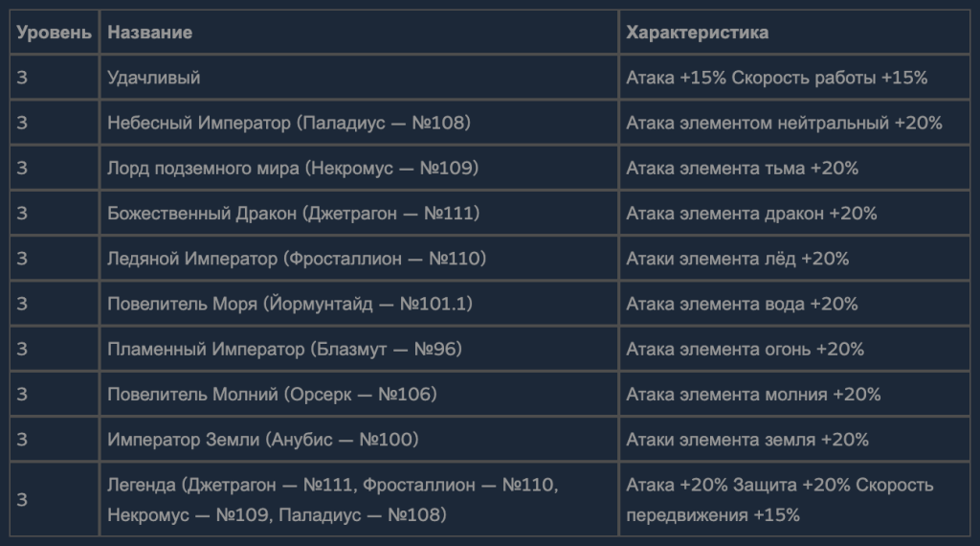
Task: Select Император Земли (Анубис — №100) cell
Action: pyautogui.click(x=359, y=439)
